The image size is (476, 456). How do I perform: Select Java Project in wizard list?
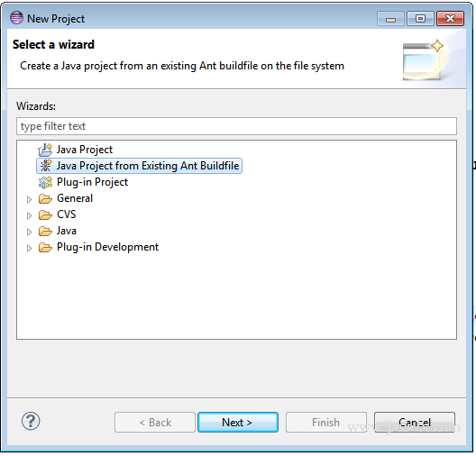coord(85,150)
